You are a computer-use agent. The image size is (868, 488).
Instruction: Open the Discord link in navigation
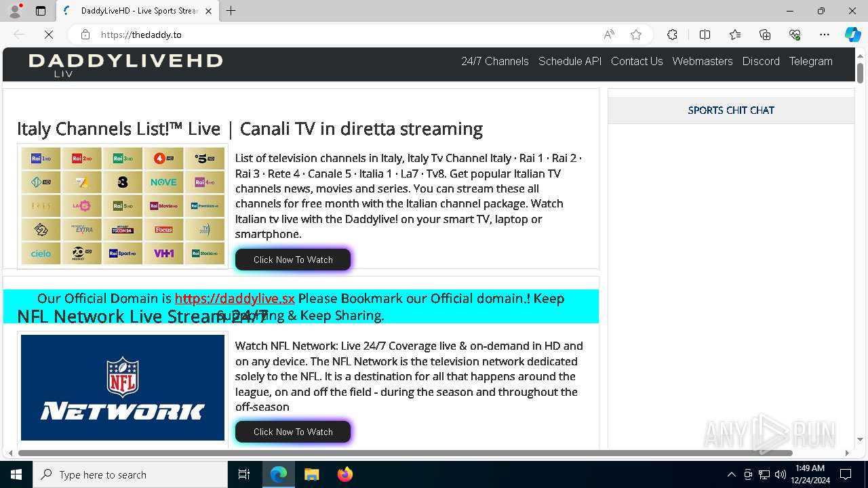pos(761,61)
